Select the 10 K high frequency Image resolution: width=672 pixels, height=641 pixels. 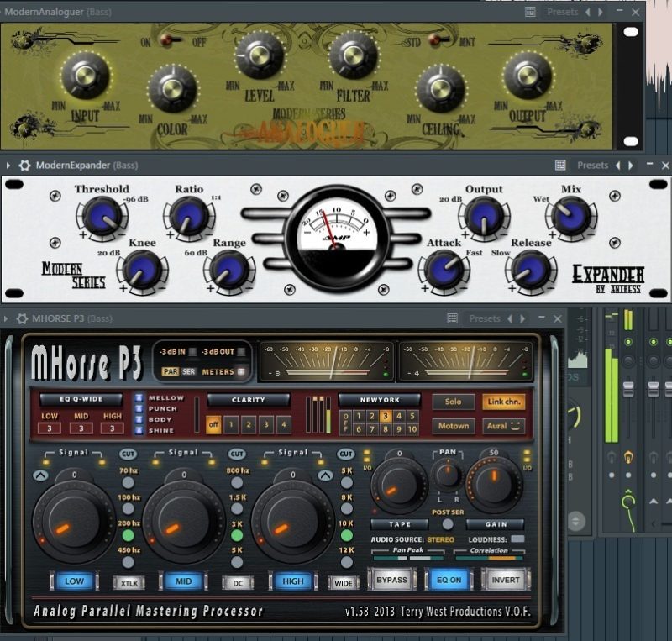click(x=346, y=535)
